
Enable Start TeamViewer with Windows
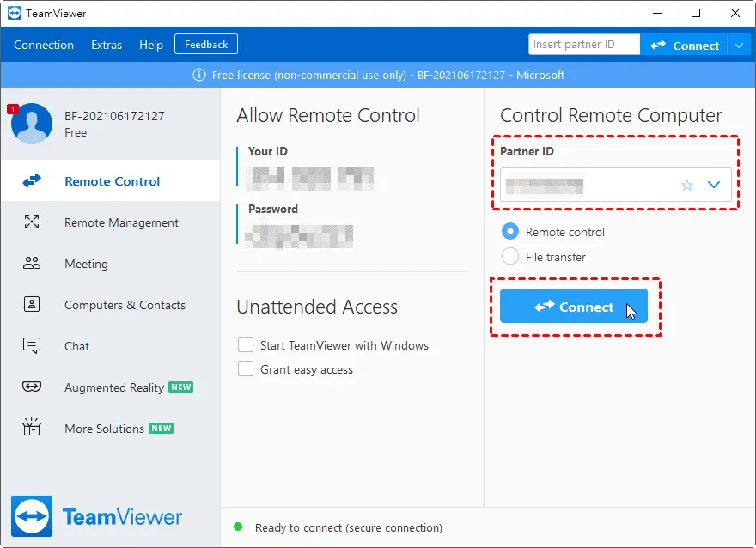click(x=245, y=345)
